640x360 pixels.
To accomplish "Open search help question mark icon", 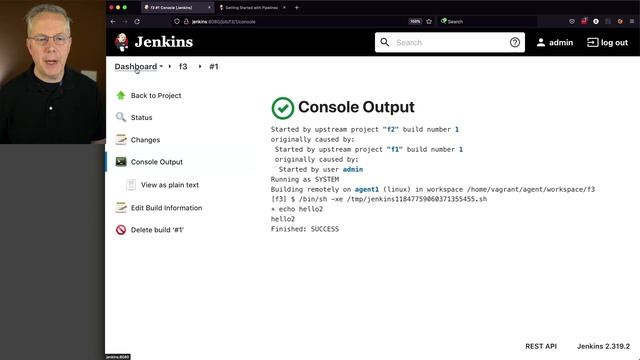I will click(515, 42).
